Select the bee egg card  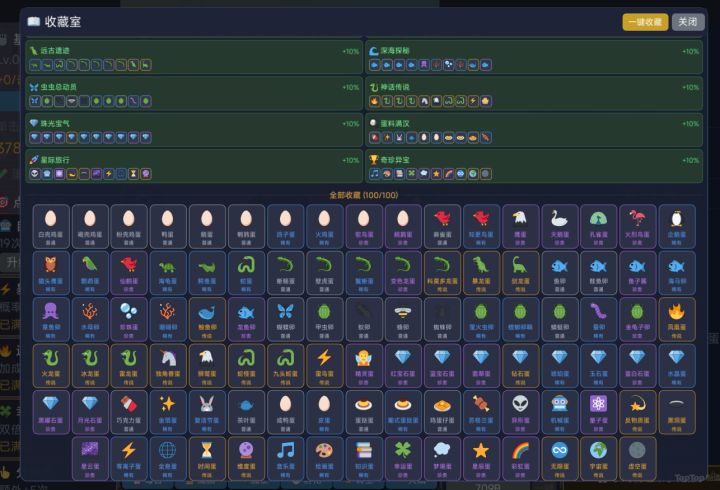pos(403,319)
